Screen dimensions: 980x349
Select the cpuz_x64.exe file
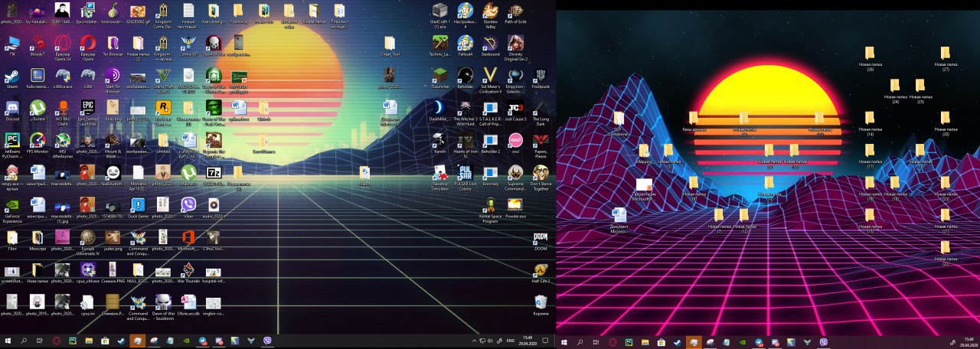pyautogui.click(x=88, y=272)
